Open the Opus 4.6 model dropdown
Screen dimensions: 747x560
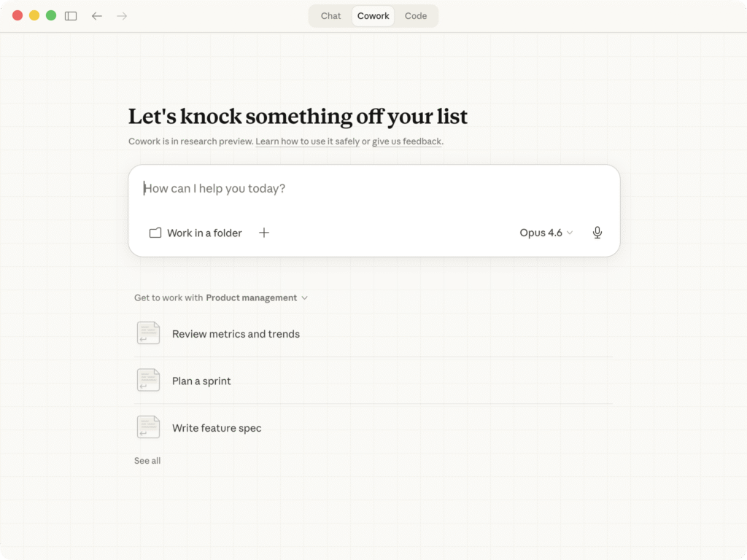pyautogui.click(x=546, y=233)
